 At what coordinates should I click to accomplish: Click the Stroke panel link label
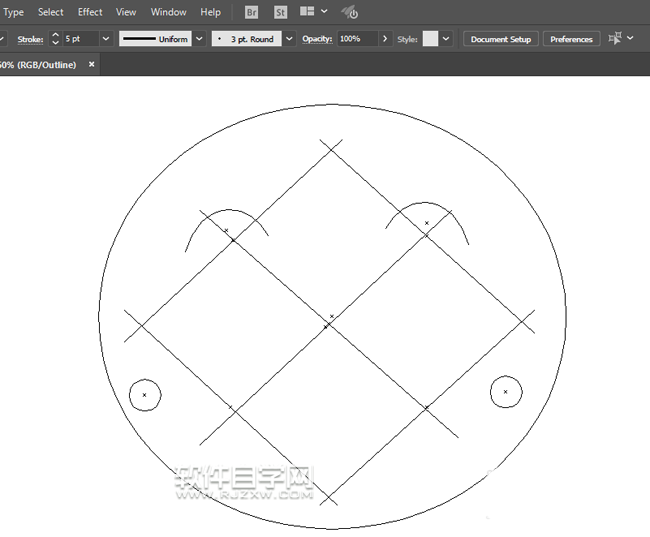click(30, 39)
